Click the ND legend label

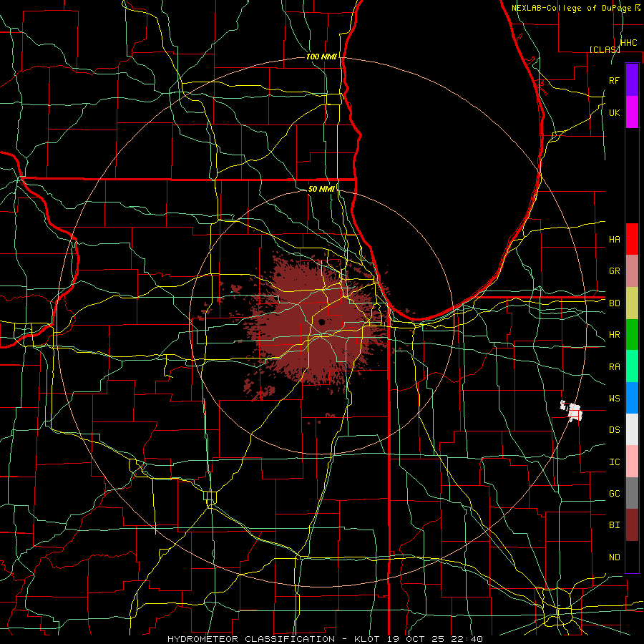[x=615, y=557]
